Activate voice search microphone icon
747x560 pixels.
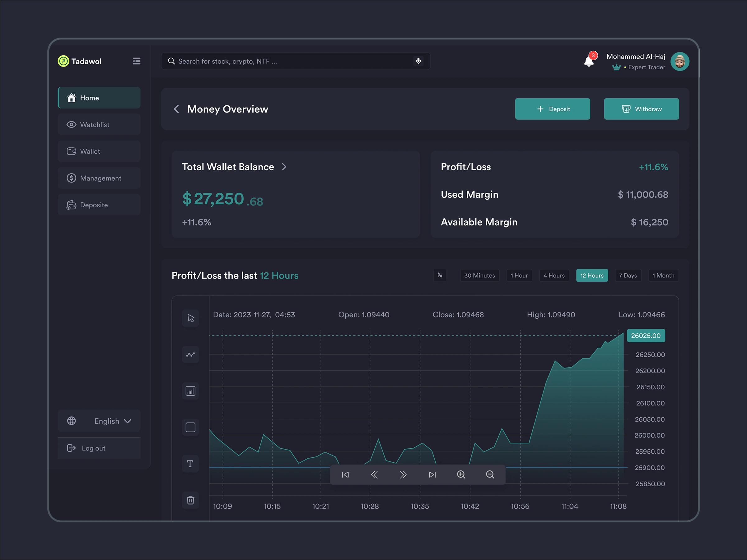(x=418, y=61)
